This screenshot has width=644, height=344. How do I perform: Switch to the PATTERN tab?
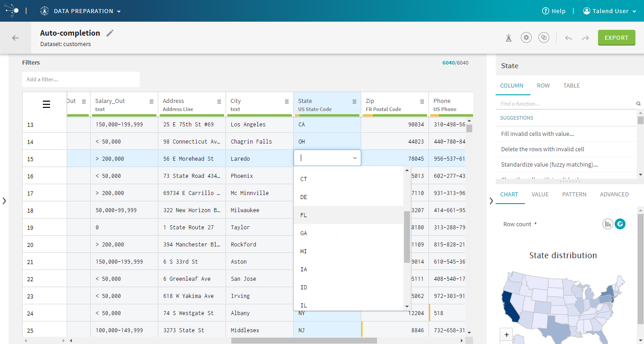coord(574,194)
